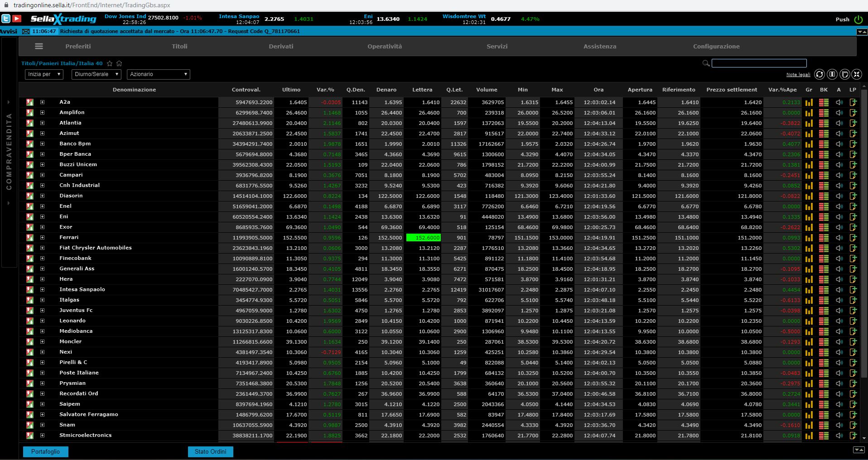Screen dimensions: 868x460
Task: Expand the Compravendita side panel
Action: 9,152
